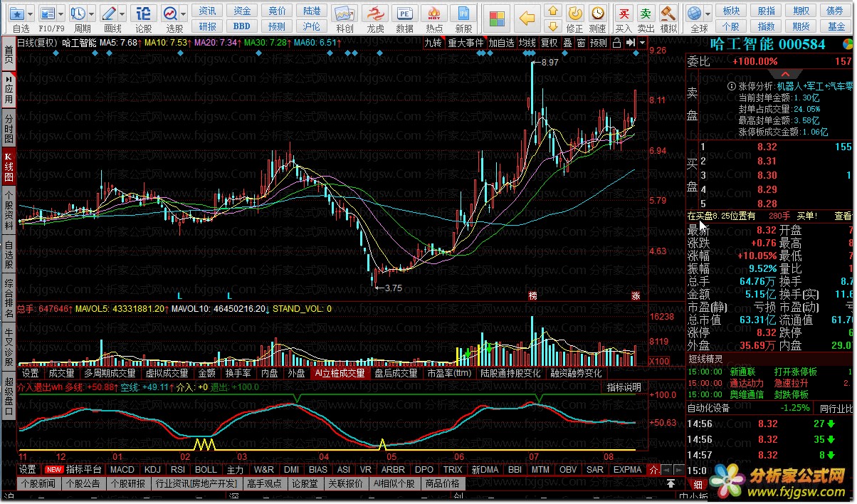857x504 pixels.
Task: Click the green 卖出 sell icon
Action: point(646,13)
